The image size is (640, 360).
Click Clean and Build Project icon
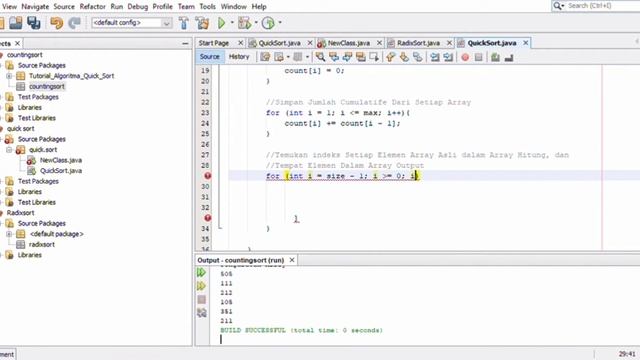(x=202, y=23)
